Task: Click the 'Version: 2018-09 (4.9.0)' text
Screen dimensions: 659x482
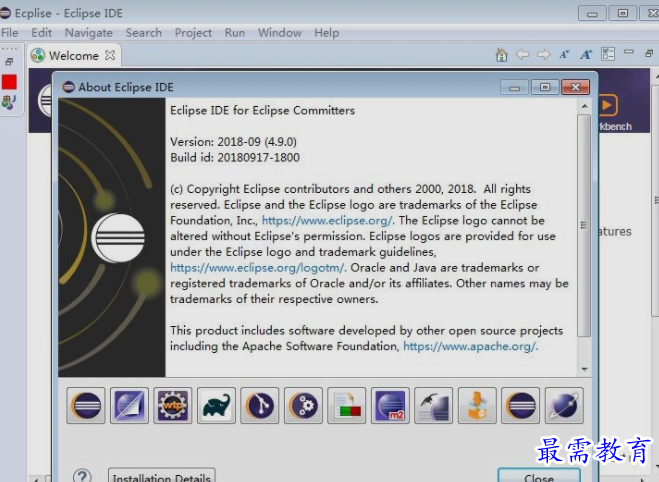Action: pyautogui.click(x=233, y=142)
